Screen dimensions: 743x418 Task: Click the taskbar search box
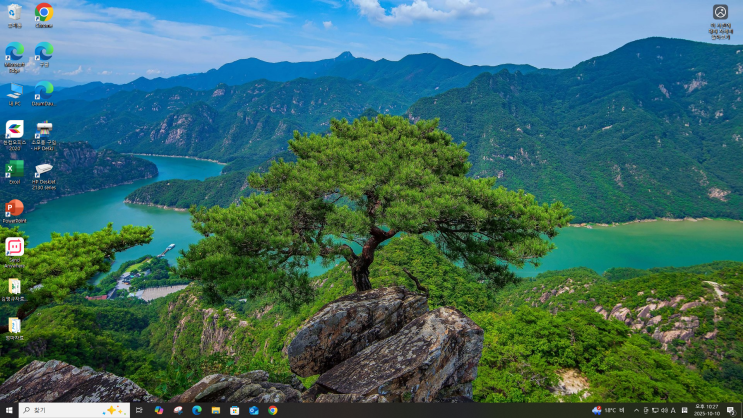(x=74, y=410)
